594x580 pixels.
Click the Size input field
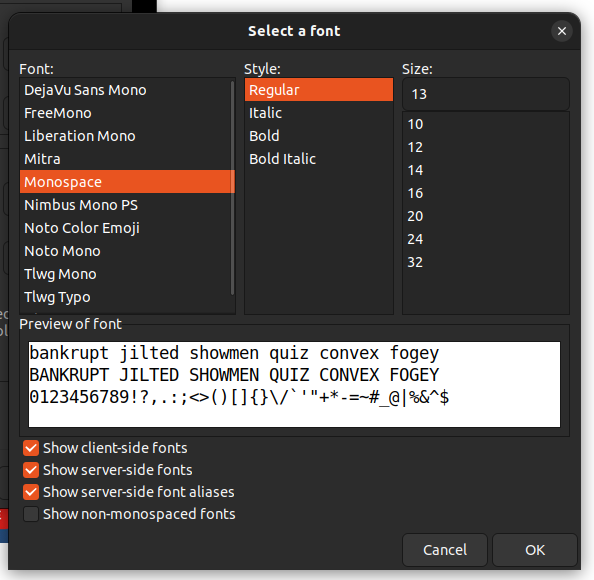[x=486, y=94]
